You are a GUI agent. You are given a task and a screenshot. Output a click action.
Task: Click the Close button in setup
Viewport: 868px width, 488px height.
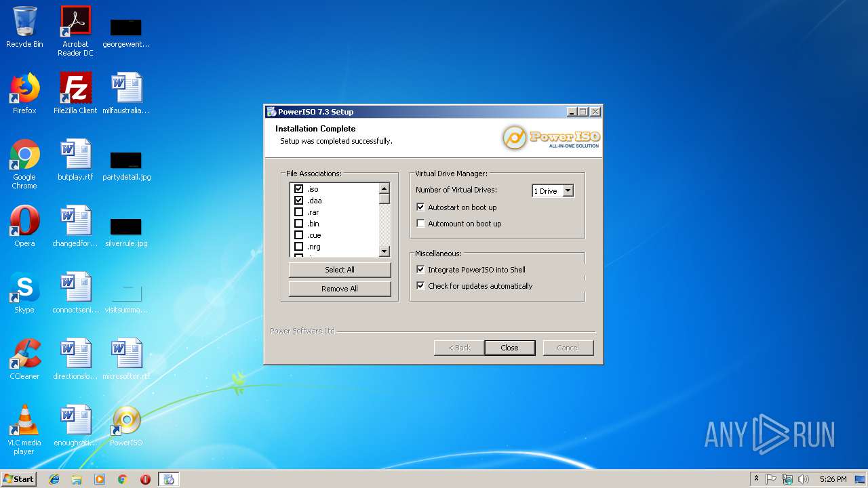click(509, 348)
